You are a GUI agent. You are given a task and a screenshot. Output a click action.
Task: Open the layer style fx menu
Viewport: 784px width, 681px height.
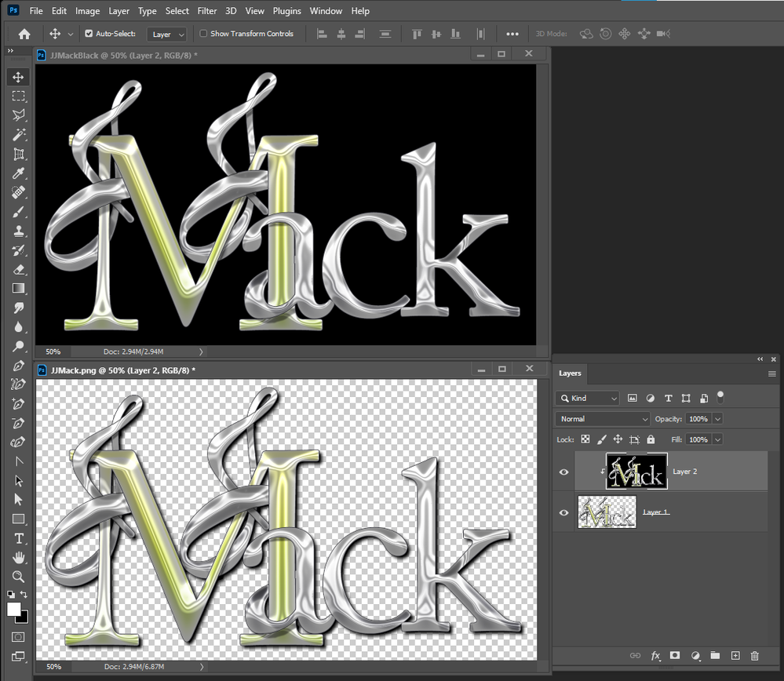655,655
